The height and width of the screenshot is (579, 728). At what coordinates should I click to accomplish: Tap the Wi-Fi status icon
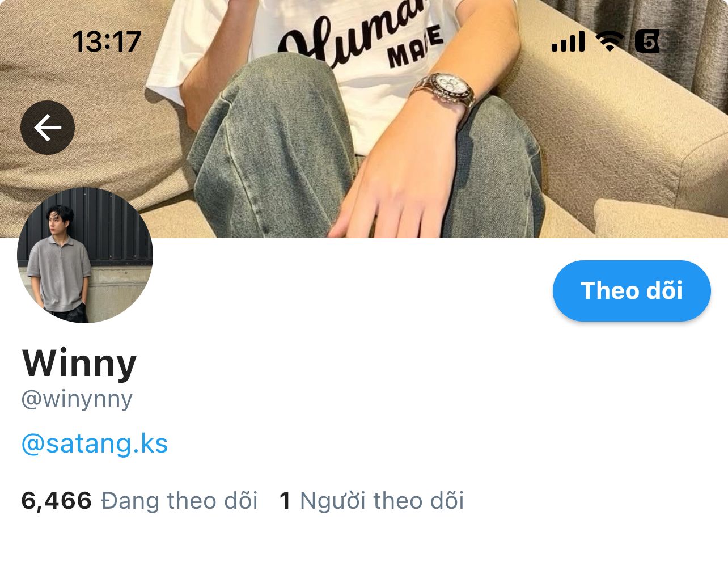(610, 41)
